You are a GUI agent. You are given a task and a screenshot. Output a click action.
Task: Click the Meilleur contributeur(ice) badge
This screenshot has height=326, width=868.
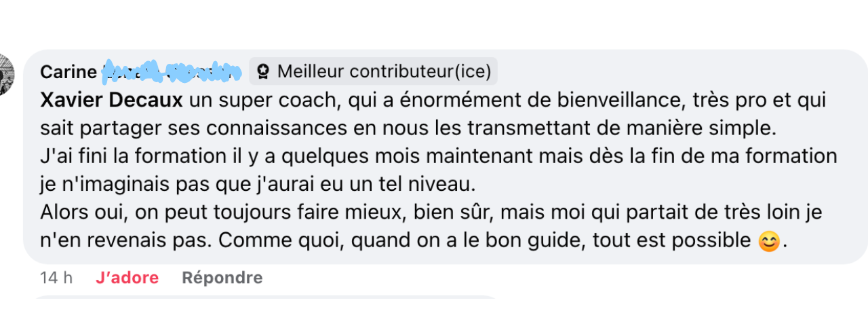[x=374, y=71]
